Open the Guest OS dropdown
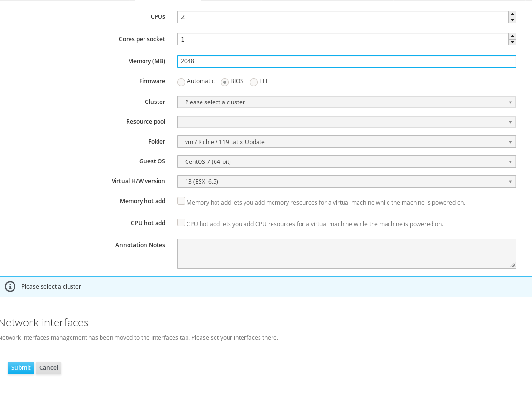 point(346,161)
